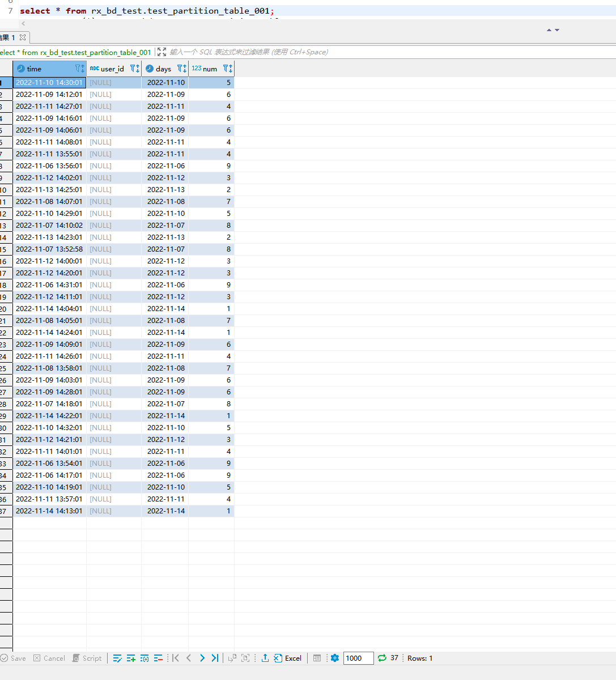616x680 pixels.
Task: Jump to the first row of results
Action: [176, 658]
